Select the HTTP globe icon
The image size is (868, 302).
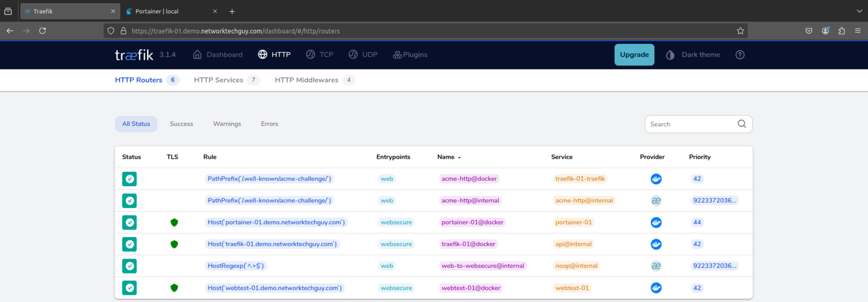click(x=263, y=54)
